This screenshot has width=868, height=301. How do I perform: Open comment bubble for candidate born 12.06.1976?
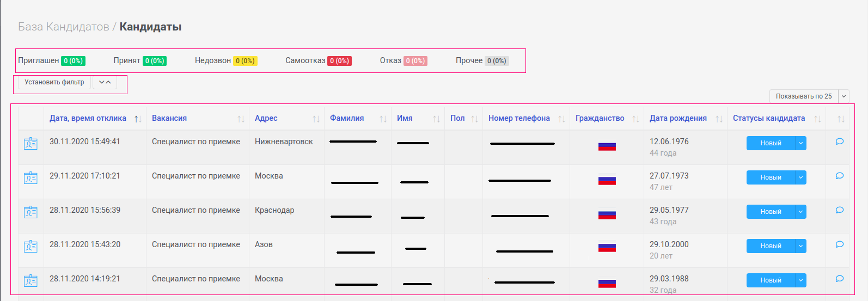[x=839, y=142]
